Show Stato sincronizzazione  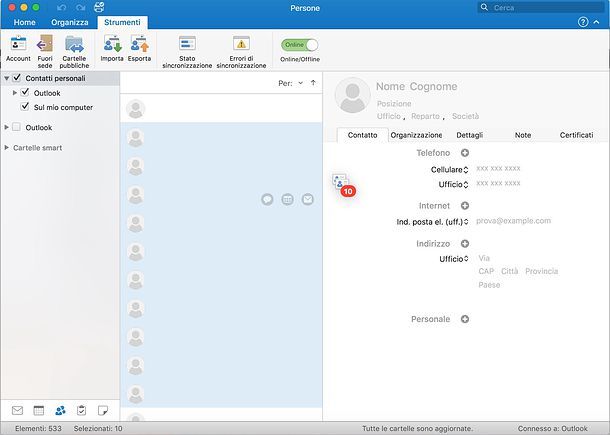(187, 44)
